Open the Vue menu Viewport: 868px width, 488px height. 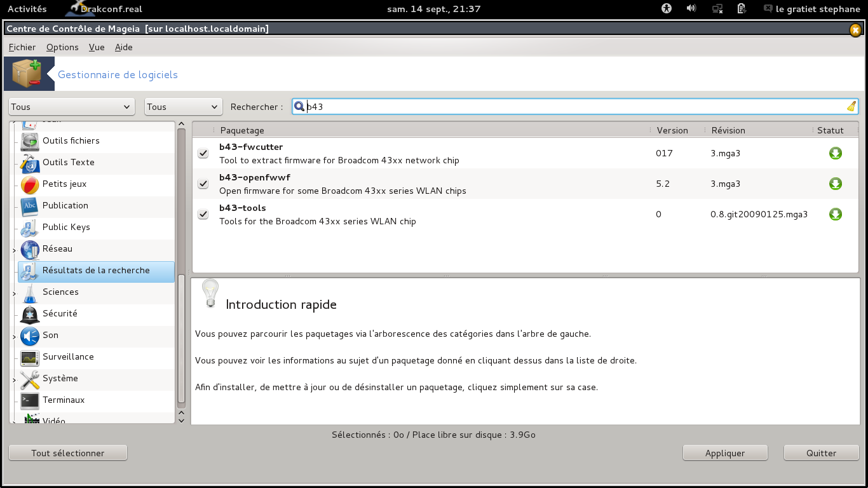coord(97,47)
